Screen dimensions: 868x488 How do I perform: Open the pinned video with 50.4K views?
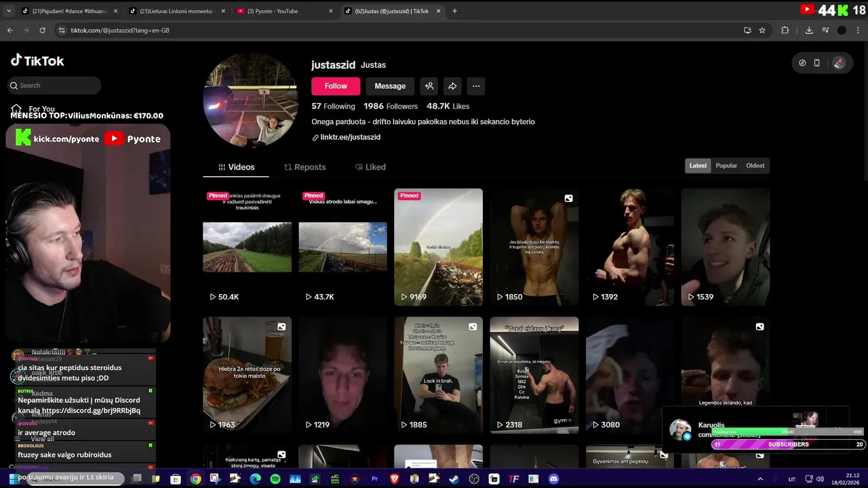tap(247, 247)
